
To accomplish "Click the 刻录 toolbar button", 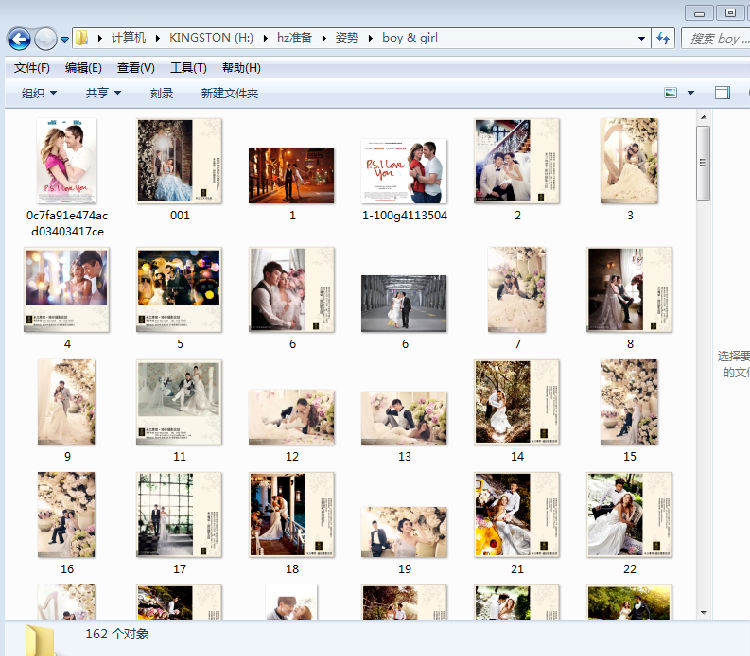I will click(x=161, y=93).
